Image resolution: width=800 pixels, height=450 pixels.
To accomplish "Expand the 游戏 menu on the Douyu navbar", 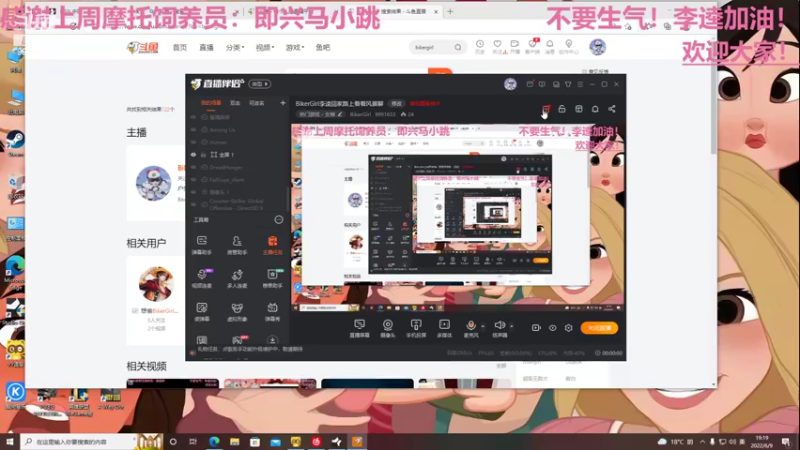I will [294, 47].
